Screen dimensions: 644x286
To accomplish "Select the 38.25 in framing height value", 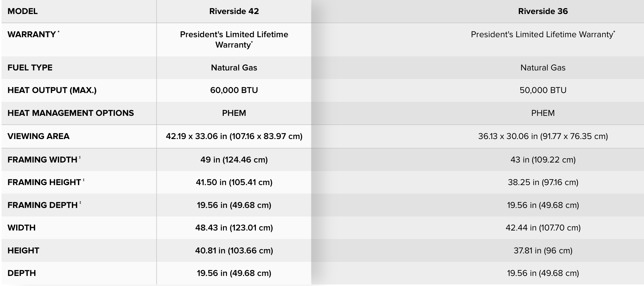I will [543, 182].
